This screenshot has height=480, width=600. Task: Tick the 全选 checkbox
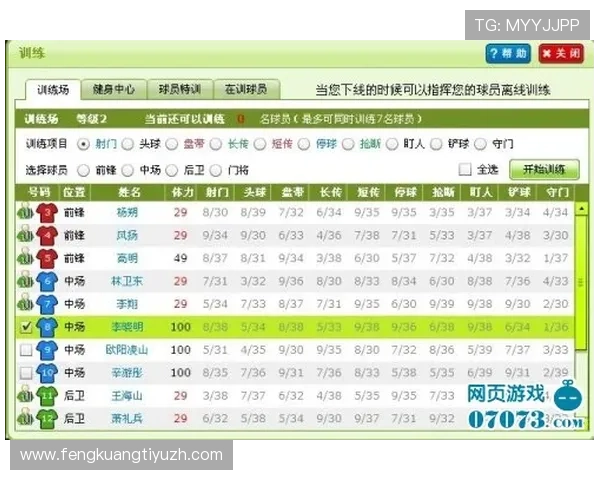[x=465, y=169]
